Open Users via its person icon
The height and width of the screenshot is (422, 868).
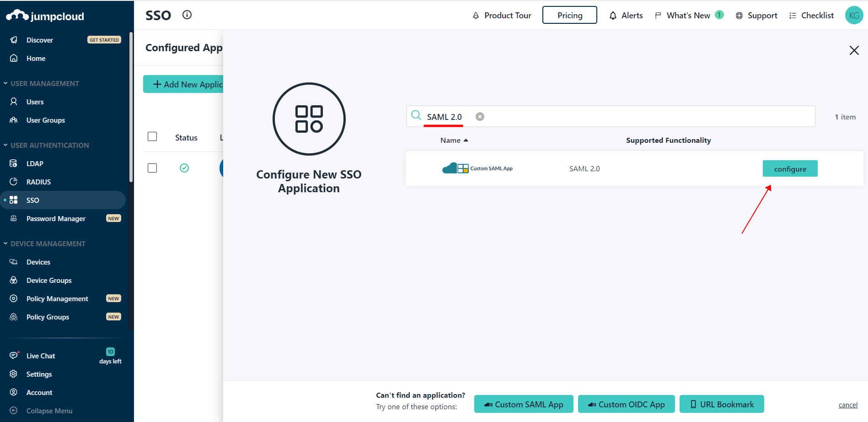pos(14,102)
